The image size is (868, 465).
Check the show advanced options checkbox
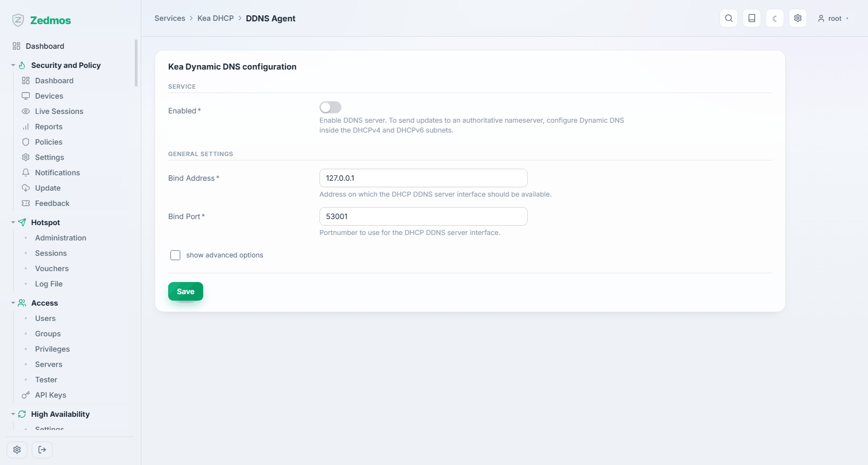[x=175, y=255]
